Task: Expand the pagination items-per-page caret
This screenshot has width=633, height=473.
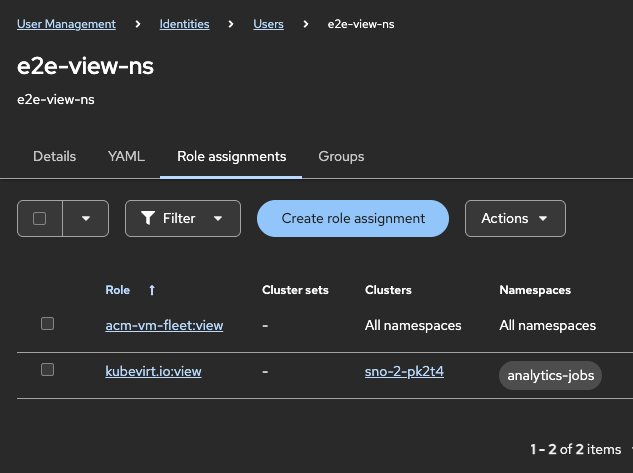Action: 631,450
